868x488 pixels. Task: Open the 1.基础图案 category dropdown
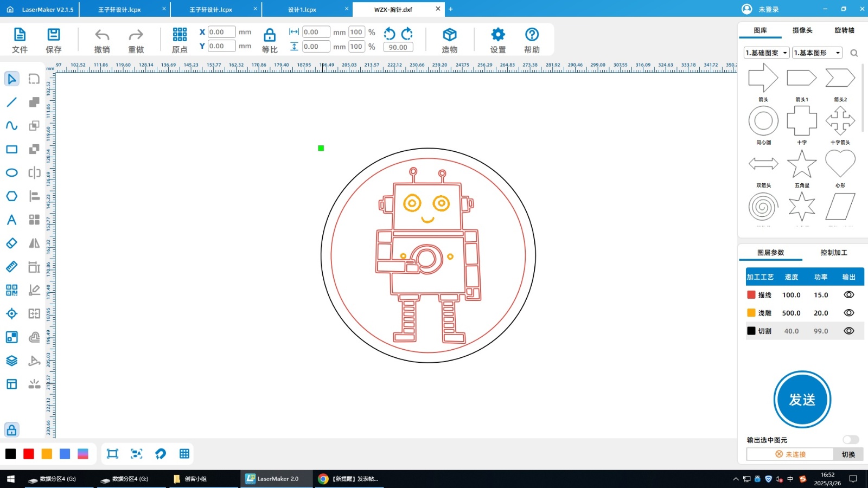766,53
